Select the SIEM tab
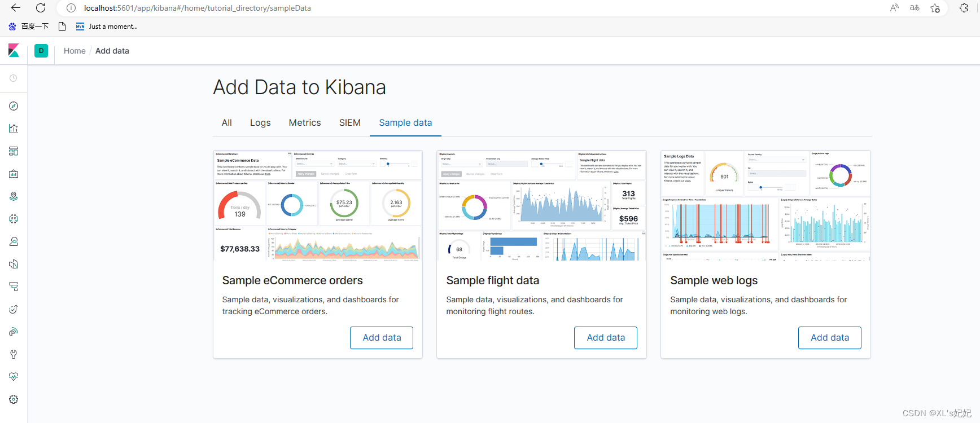The width and height of the screenshot is (980, 423). 350,122
